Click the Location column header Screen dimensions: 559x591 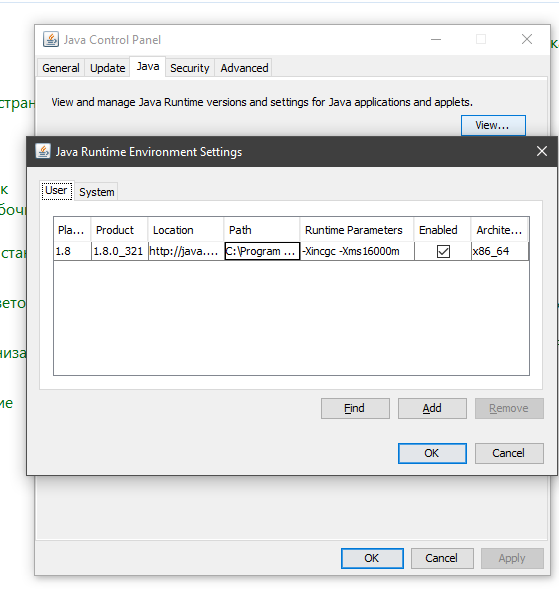(186, 230)
